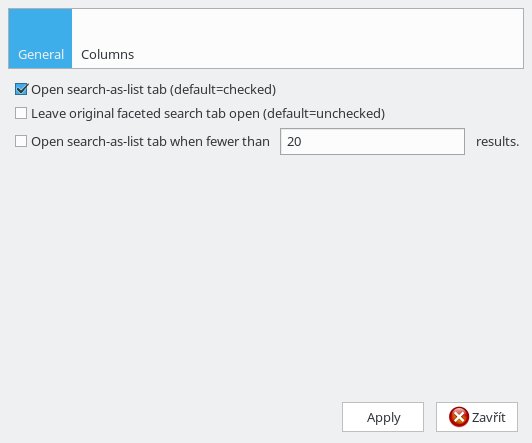
Task: Select the General tab
Action: pos(40,39)
